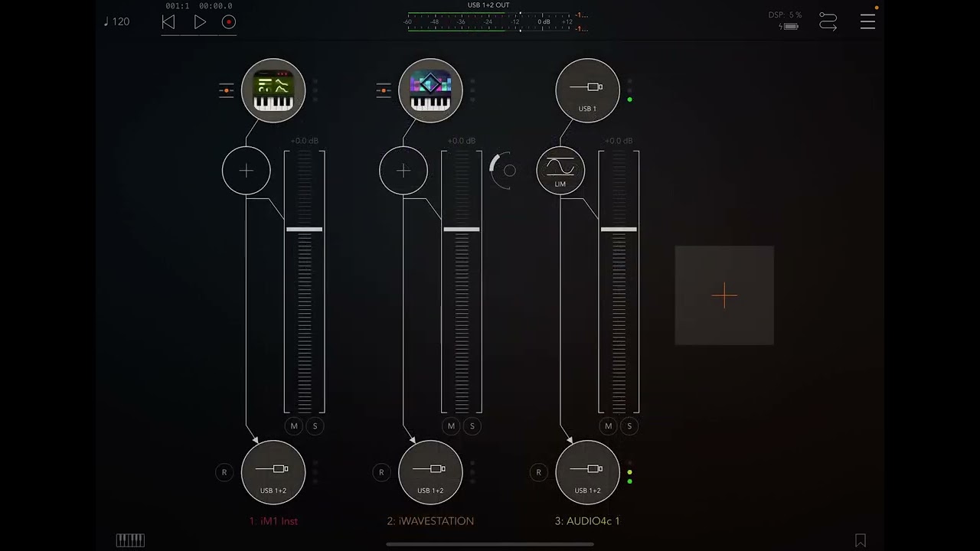Open USB 1+2 output of AUDIO4c channel

tap(587, 472)
